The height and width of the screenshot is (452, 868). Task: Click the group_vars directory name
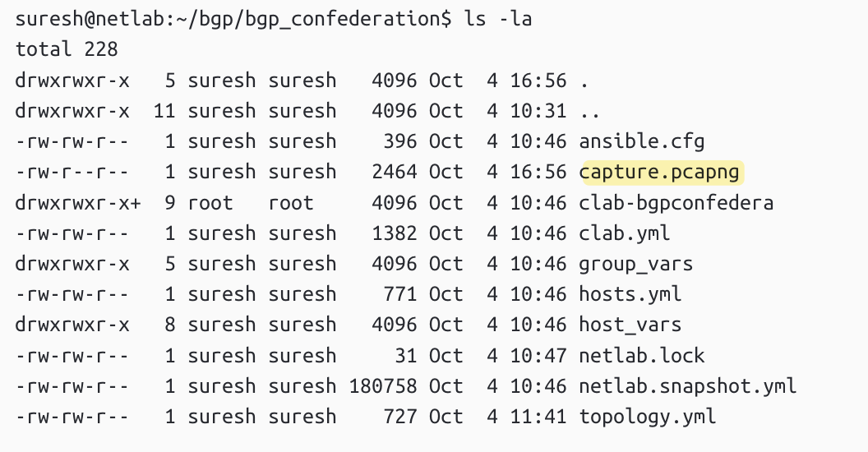[x=636, y=264]
